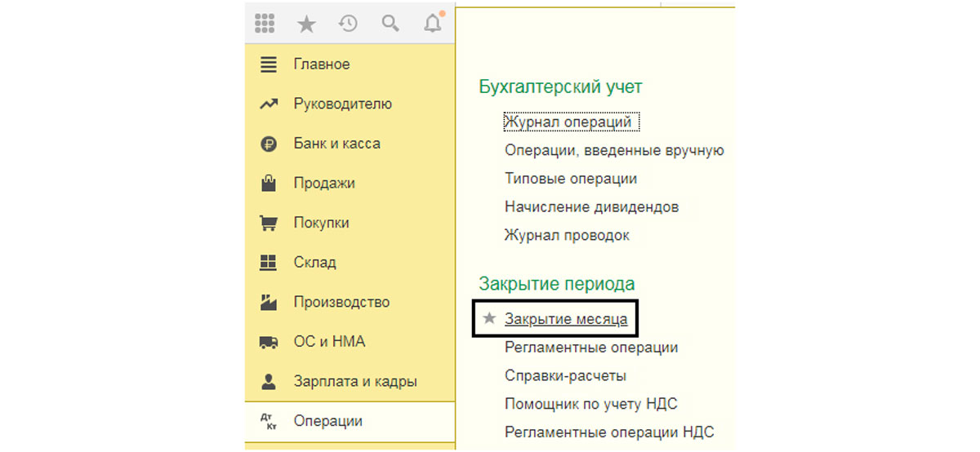Click the warehouse icon for Склад
This screenshot has height=452, width=980.
[268, 263]
